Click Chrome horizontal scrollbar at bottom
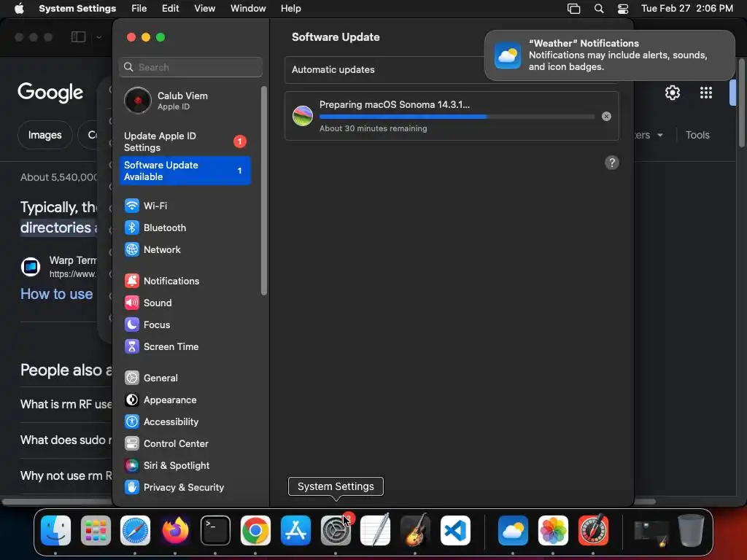Viewport: 747px width, 560px height. point(57,502)
